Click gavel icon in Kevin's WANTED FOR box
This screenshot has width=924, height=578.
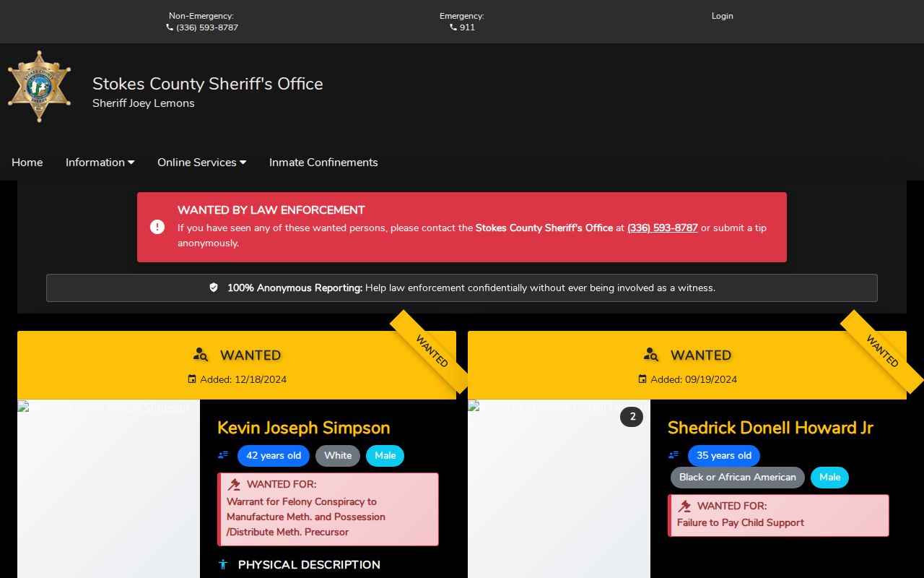[234, 484]
